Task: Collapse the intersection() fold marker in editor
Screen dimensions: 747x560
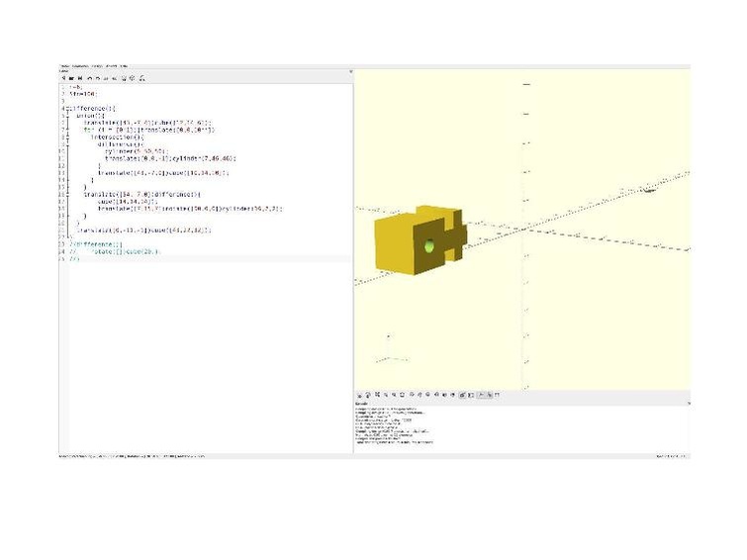Action: [x=65, y=137]
